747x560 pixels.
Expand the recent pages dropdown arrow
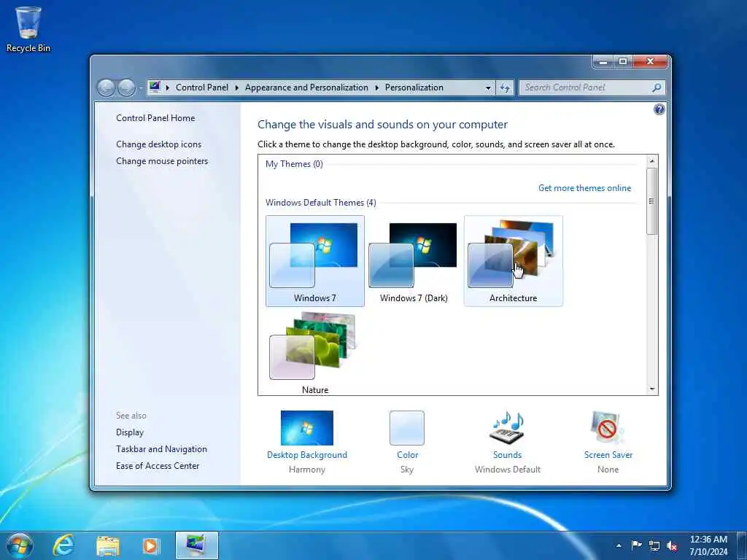(140, 87)
